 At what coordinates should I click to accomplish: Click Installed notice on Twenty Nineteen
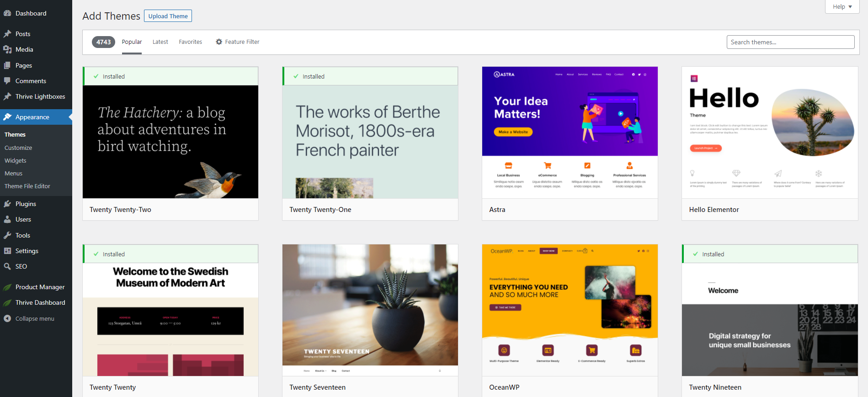click(770, 254)
